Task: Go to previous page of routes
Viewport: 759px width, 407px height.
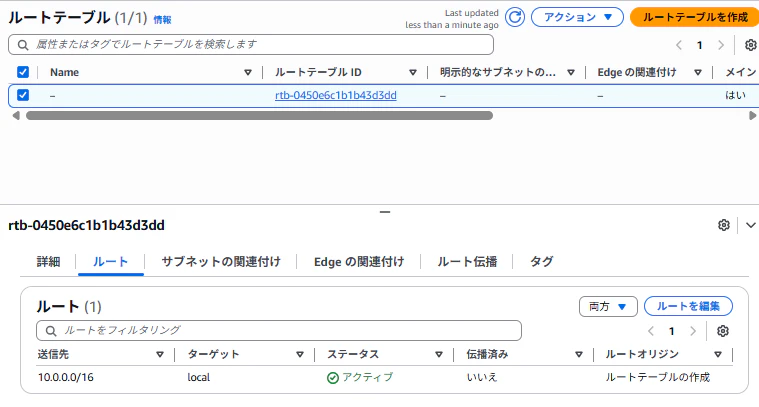Action: click(651, 331)
